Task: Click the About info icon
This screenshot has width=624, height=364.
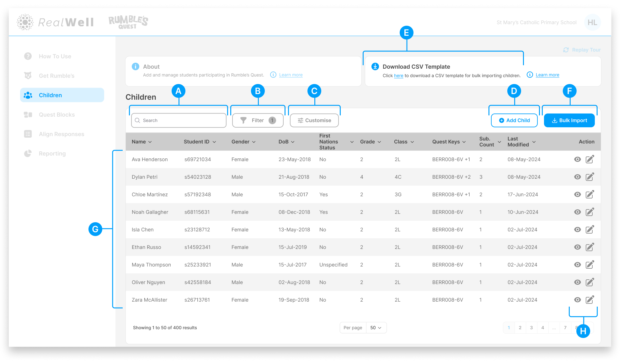Action: click(136, 66)
